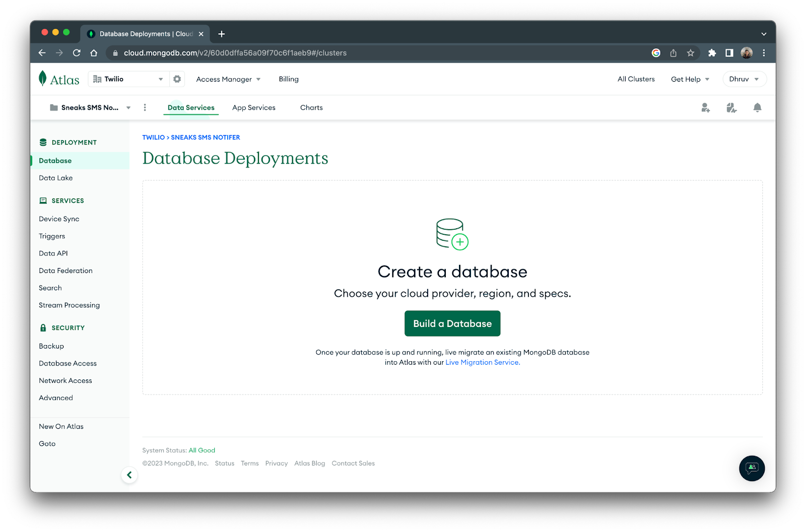Switch to Charts tab
This screenshot has width=806, height=532.
(x=311, y=108)
